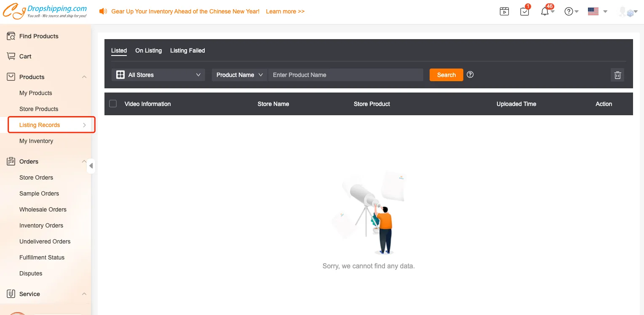Collapse the Products sidebar section
The height and width of the screenshot is (315, 644).
84,77
